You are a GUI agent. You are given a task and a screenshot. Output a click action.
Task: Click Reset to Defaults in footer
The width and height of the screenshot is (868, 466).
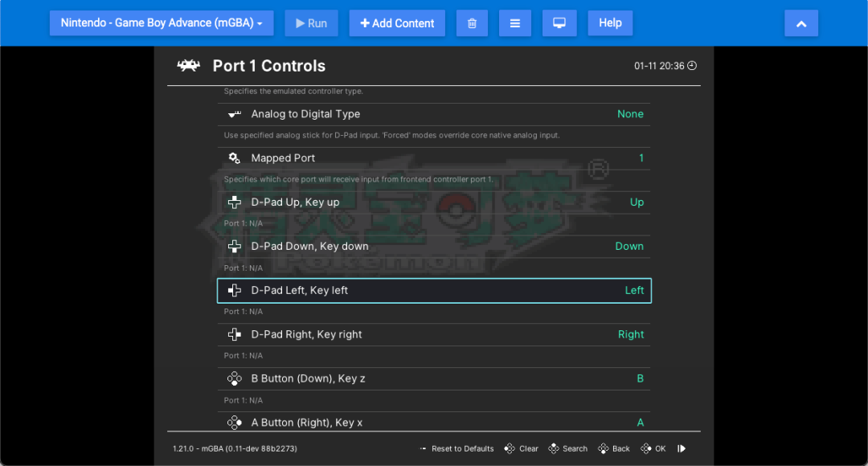(462, 448)
